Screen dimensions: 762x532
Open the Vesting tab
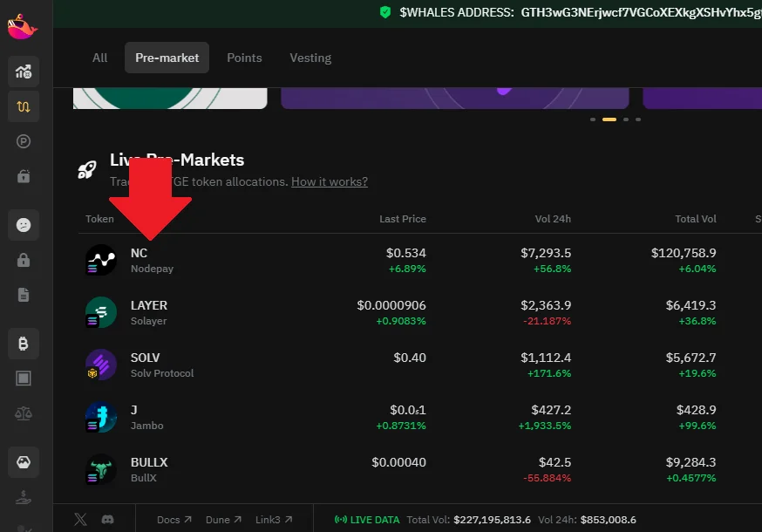pos(310,58)
